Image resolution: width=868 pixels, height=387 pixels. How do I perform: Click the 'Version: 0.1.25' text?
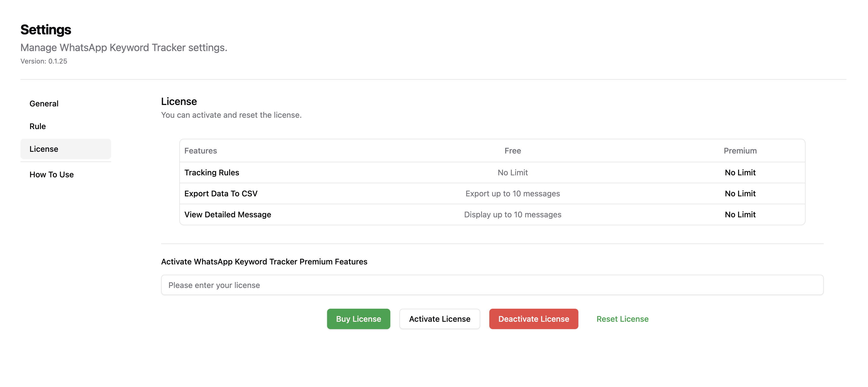[x=44, y=61]
